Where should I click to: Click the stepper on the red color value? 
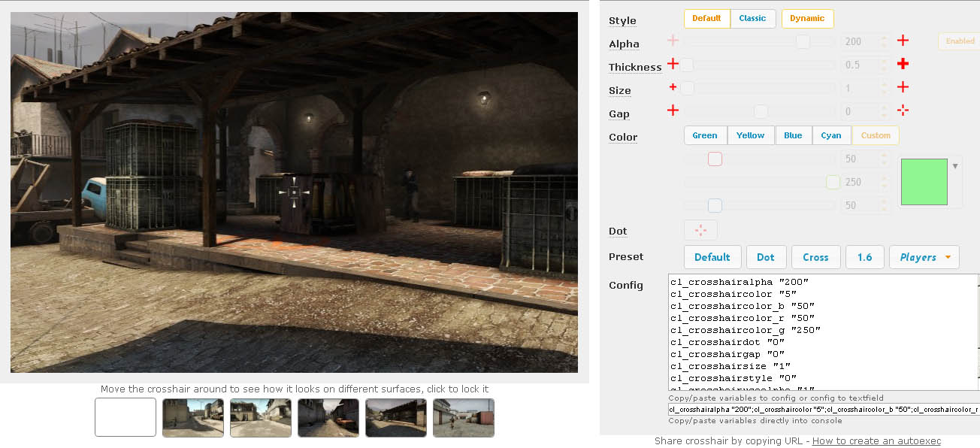point(884,159)
